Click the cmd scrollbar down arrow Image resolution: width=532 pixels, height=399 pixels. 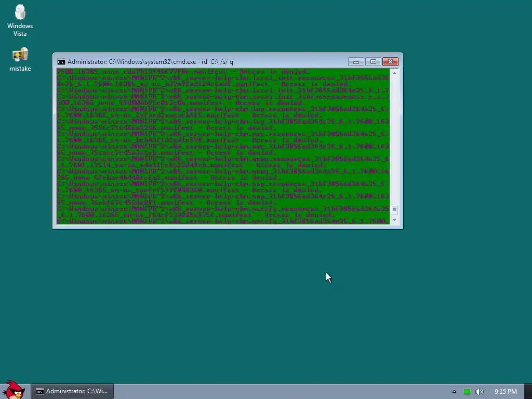394,220
